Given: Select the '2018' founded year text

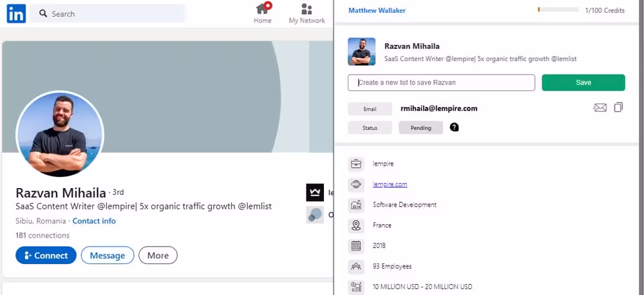Looking at the screenshot, I should pos(379,245).
